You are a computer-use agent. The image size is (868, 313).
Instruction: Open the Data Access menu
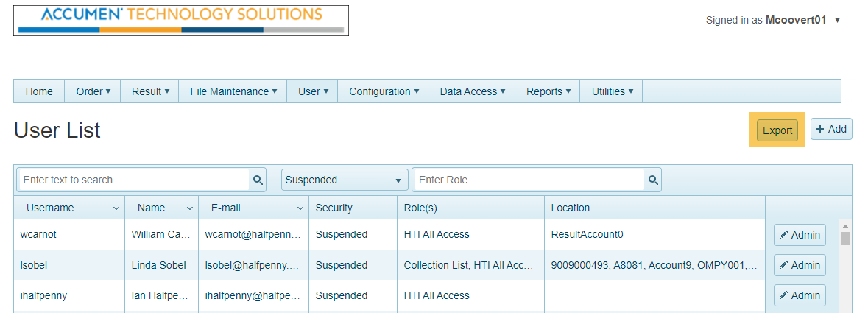(x=472, y=91)
